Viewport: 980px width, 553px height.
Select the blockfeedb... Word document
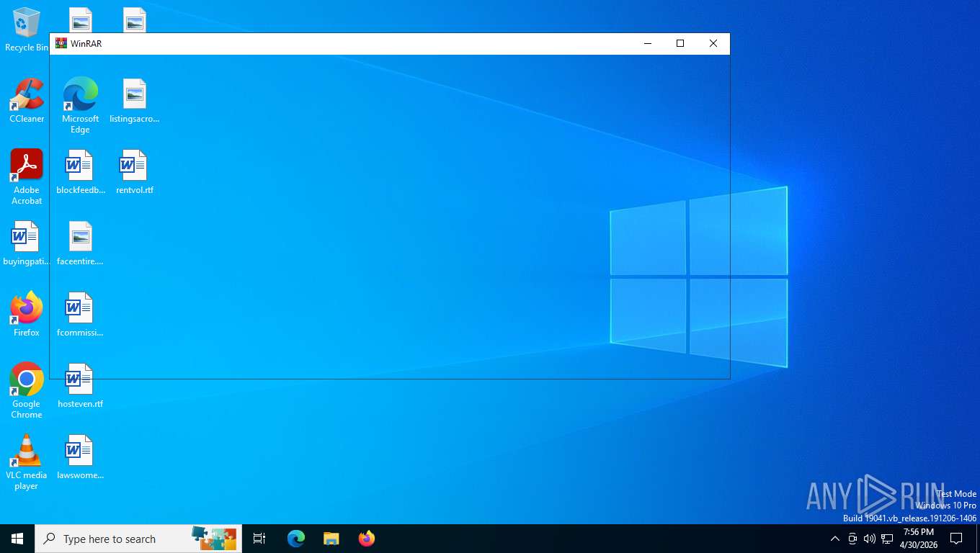[80, 172]
